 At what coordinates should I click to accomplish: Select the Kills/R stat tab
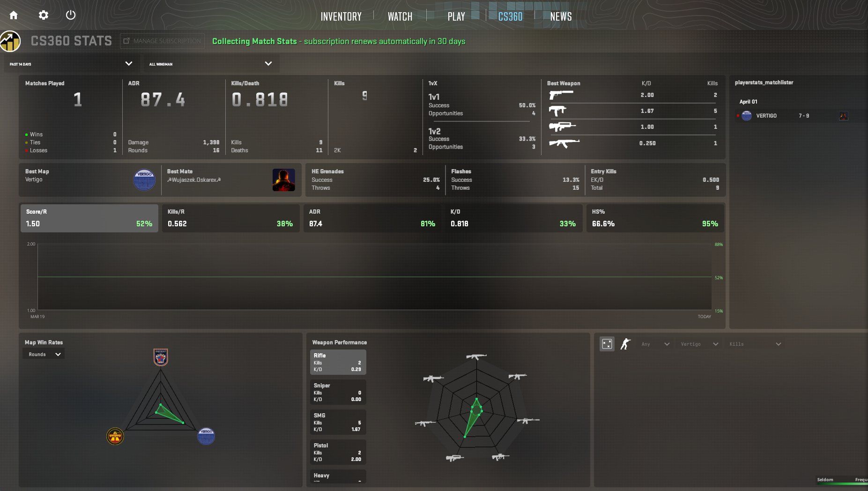[230, 218]
